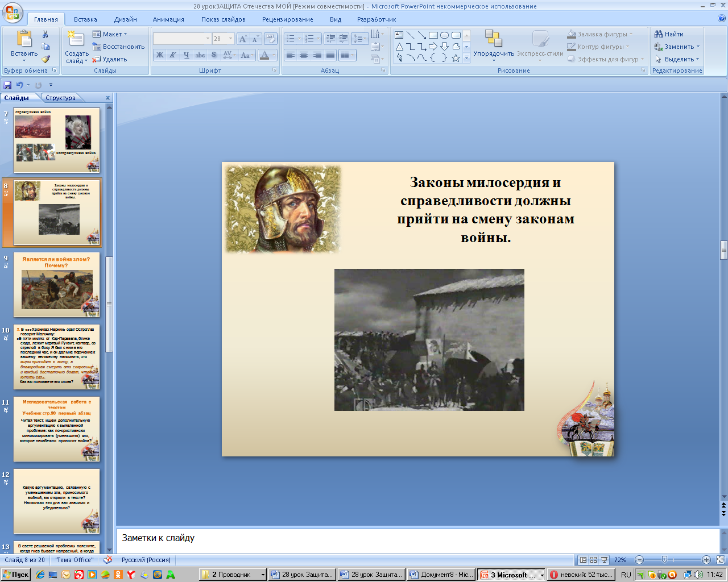Toggle strikethrough abc formatting
Screen dimensions: 728x582
pyautogui.click(x=200, y=55)
